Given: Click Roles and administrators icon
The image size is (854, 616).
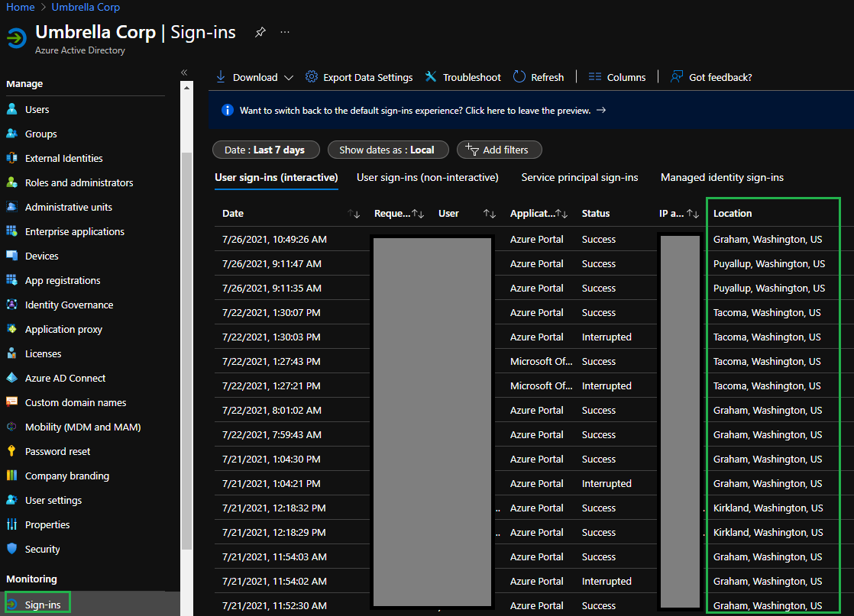Looking at the screenshot, I should (12, 182).
